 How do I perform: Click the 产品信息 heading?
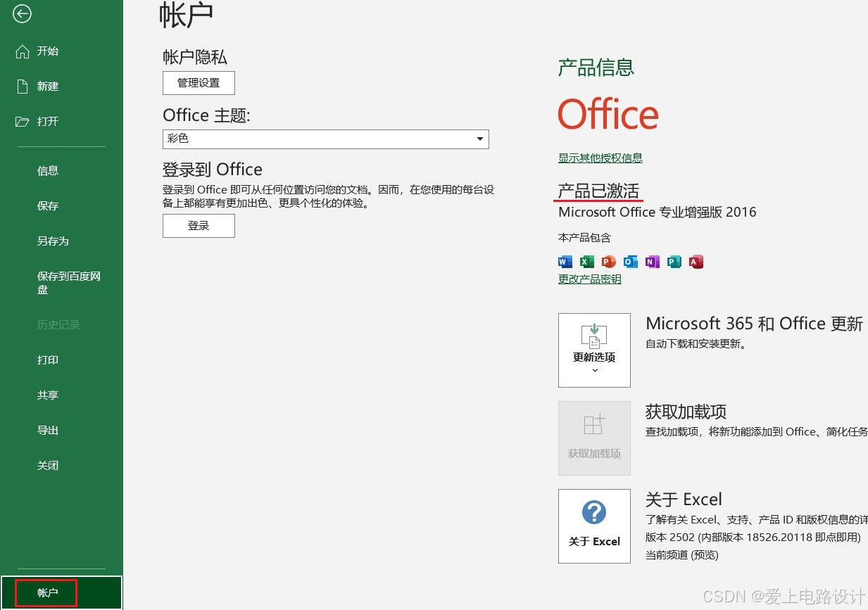(596, 68)
